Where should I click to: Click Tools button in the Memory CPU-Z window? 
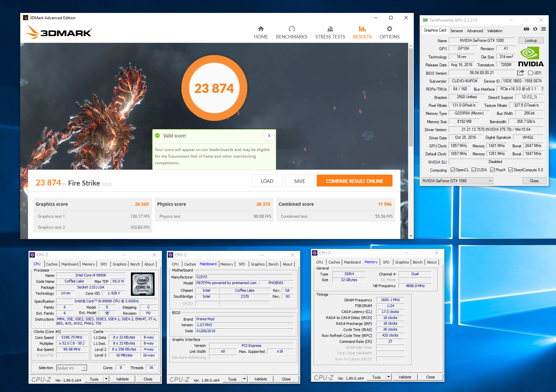click(x=376, y=377)
